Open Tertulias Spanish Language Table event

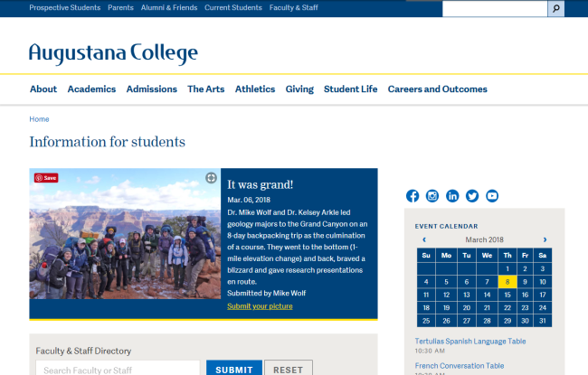pos(470,342)
